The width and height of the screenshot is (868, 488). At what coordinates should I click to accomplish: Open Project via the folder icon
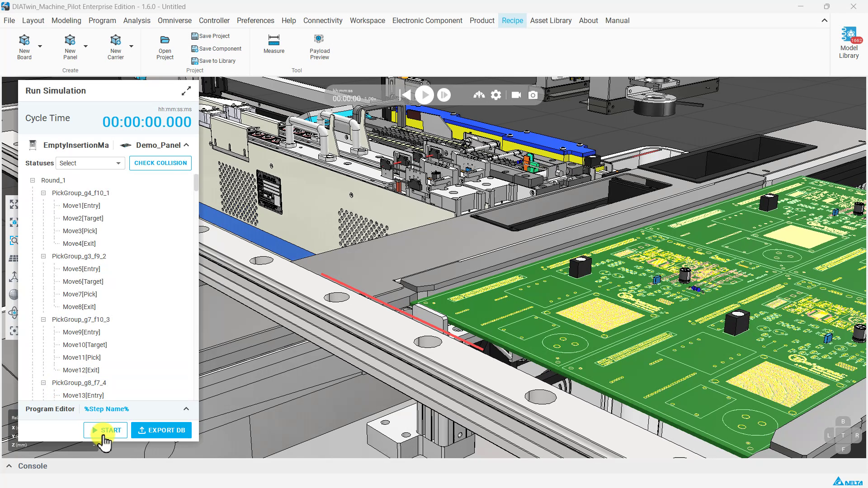pyautogui.click(x=165, y=40)
